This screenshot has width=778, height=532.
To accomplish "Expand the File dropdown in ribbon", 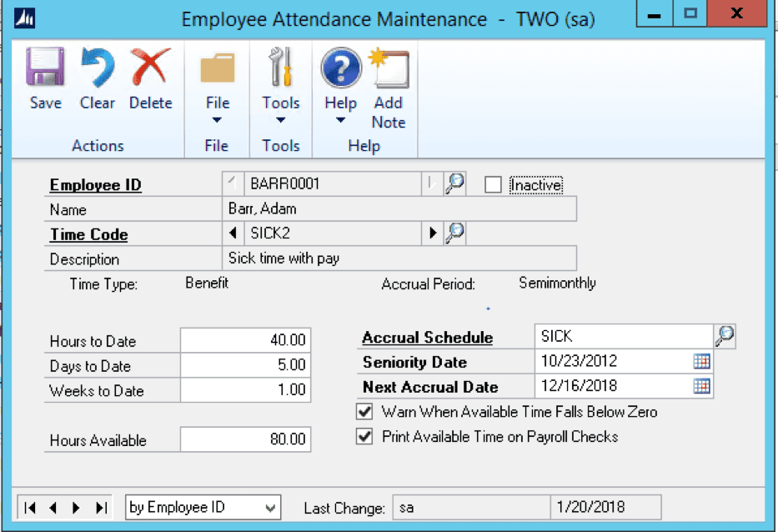I will (217, 120).
